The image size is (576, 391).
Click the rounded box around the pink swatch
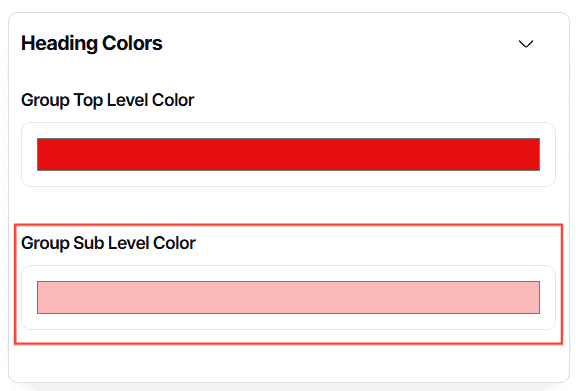coord(288,297)
